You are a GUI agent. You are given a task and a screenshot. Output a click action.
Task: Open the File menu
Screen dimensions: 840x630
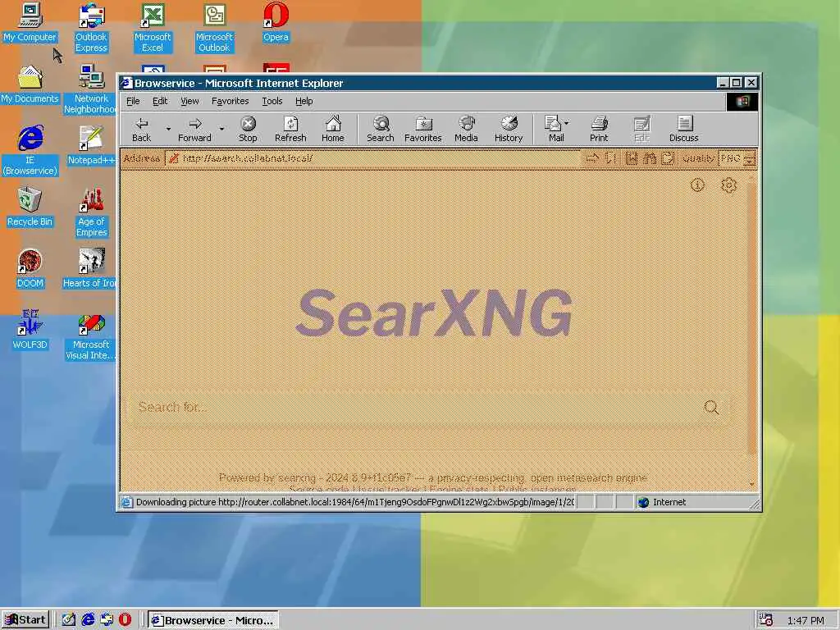(x=133, y=101)
